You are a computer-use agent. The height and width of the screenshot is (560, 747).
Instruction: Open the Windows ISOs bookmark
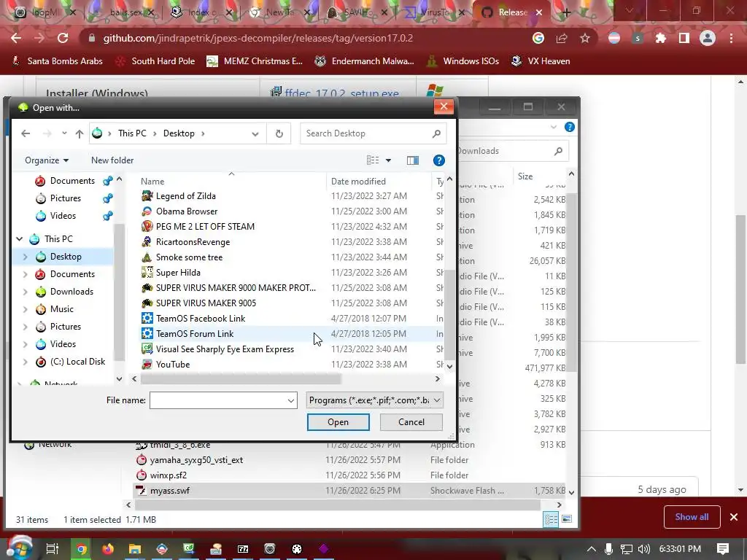(463, 61)
